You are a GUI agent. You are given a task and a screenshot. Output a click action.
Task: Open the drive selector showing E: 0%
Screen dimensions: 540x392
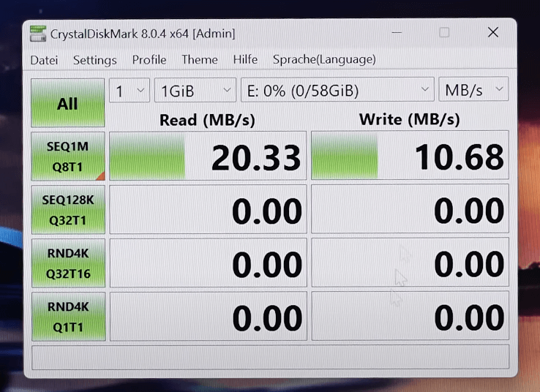(x=337, y=91)
